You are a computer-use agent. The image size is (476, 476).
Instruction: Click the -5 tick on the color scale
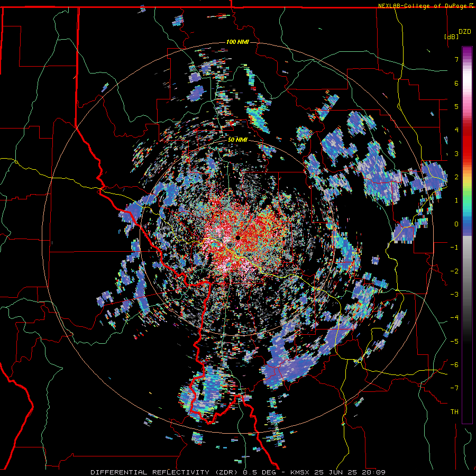454,342
